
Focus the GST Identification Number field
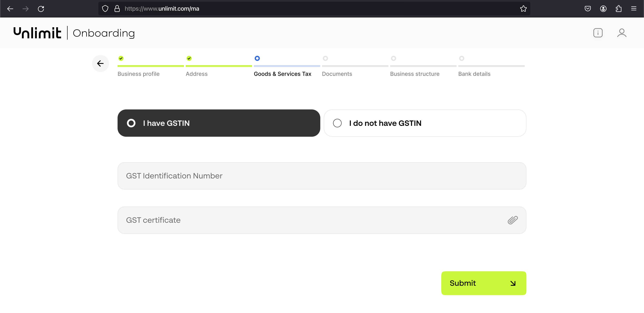click(322, 176)
